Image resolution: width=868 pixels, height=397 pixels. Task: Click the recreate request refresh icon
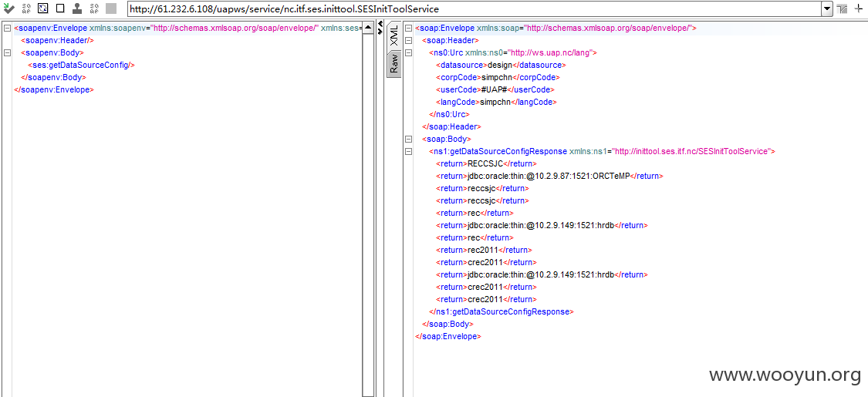pos(43,8)
